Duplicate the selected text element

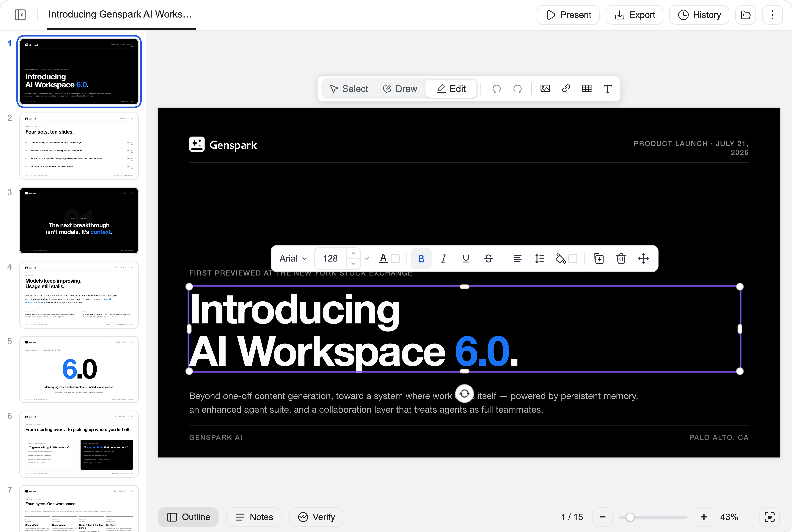[598, 259]
